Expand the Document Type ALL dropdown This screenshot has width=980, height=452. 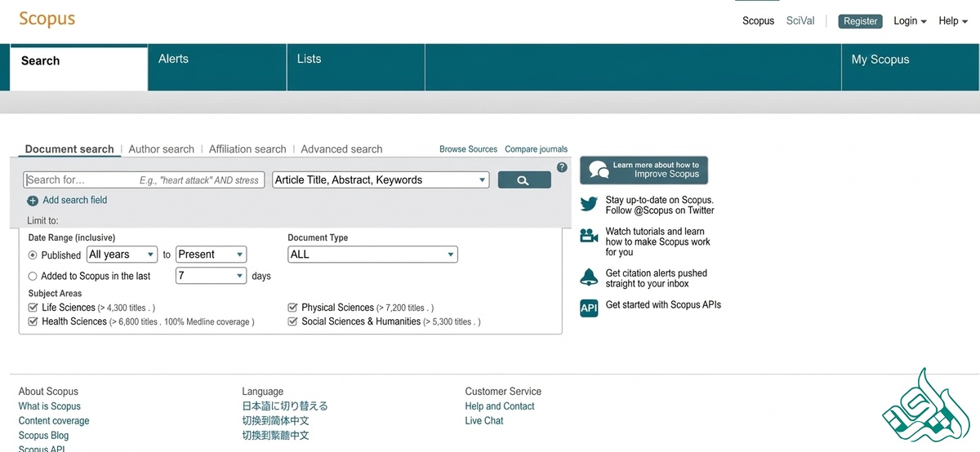pyautogui.click(x=372, y=255)
